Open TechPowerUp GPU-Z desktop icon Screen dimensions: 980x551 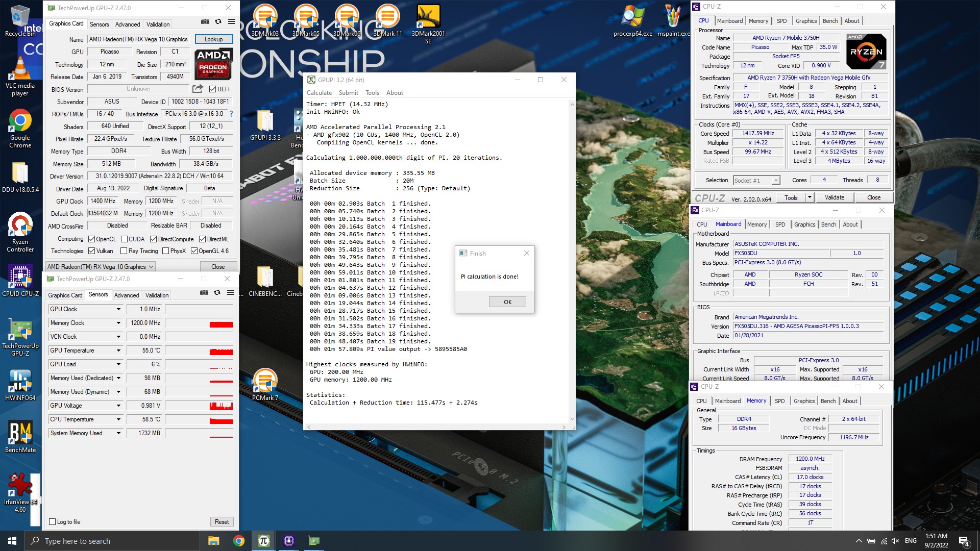[x=20, y=337]
